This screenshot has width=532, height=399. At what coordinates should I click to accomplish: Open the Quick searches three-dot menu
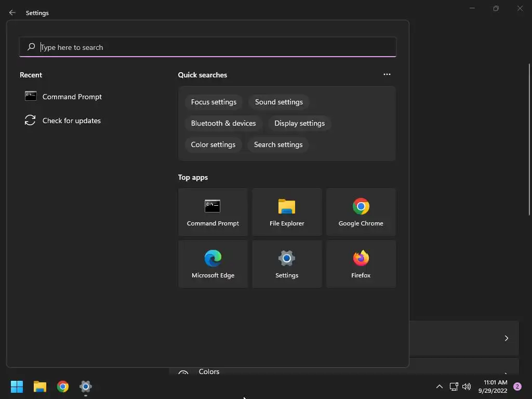click(387, 74)
